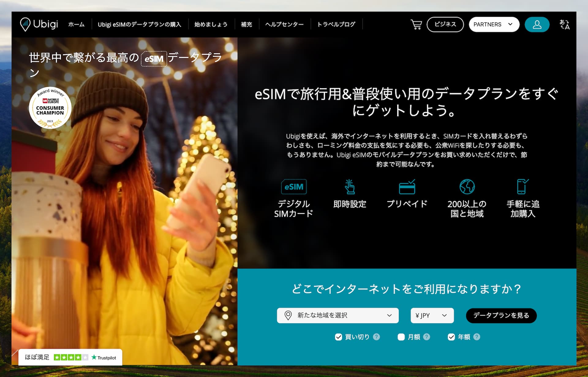This screenshot has height=377, width=588.
Task: Click the 買い切り label text
Action: 357,337
